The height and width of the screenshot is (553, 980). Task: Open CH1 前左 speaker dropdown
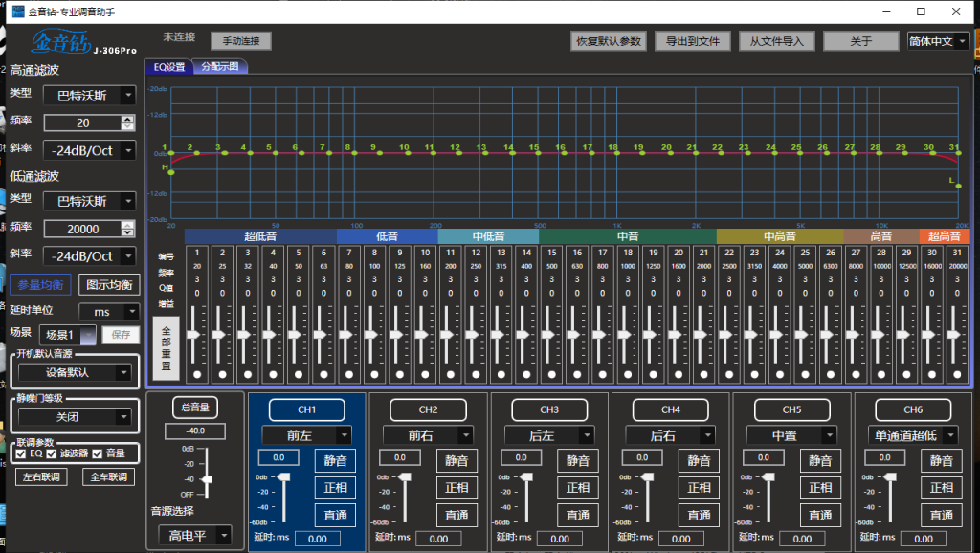pos(307,435)
